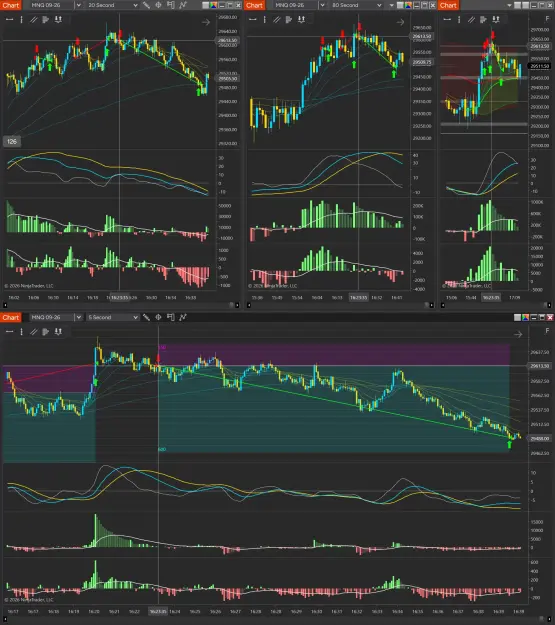Click volume profile tool in 20 Second chart

pos(45,19)
